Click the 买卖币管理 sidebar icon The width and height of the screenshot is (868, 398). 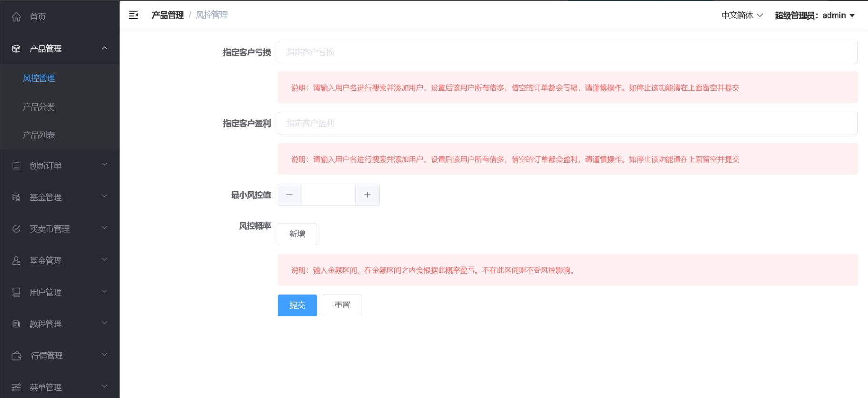(16, 229)
